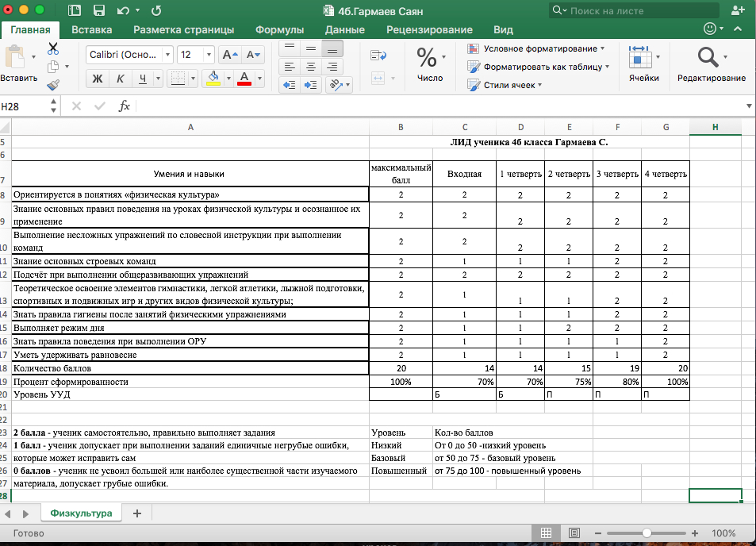Click the Undo arrow icon
This screenshot has width=756, height=546.
click(x=123, y=10)
